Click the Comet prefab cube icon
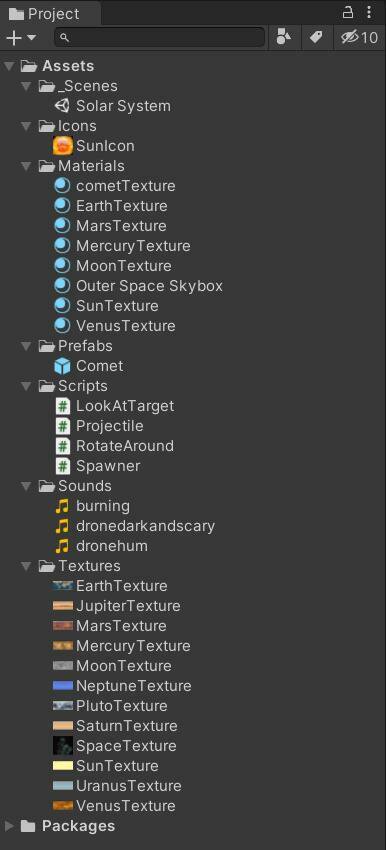 pyautogui.click(x=62, y=366)
